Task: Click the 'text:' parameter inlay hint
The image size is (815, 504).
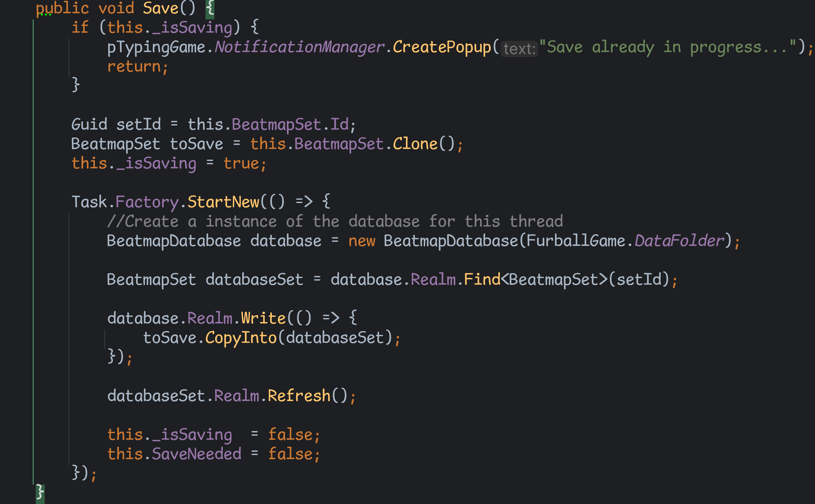Action: point(519,49)
